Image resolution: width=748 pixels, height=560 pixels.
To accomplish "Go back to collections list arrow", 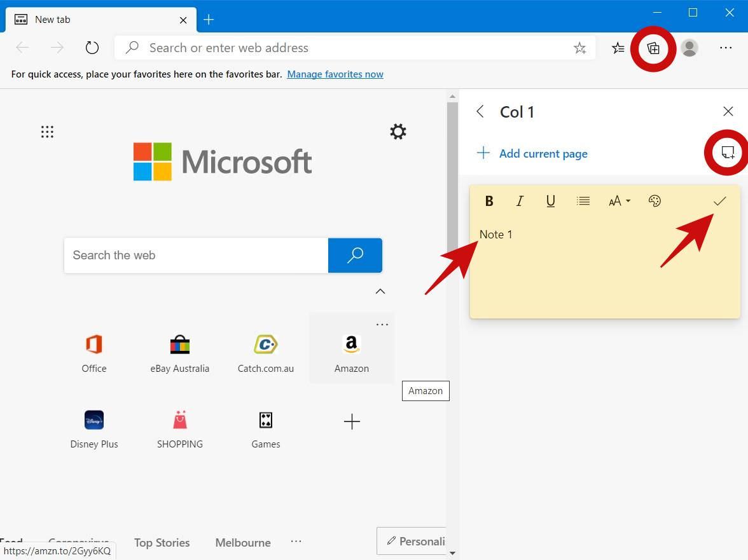I will coord(480,111).
